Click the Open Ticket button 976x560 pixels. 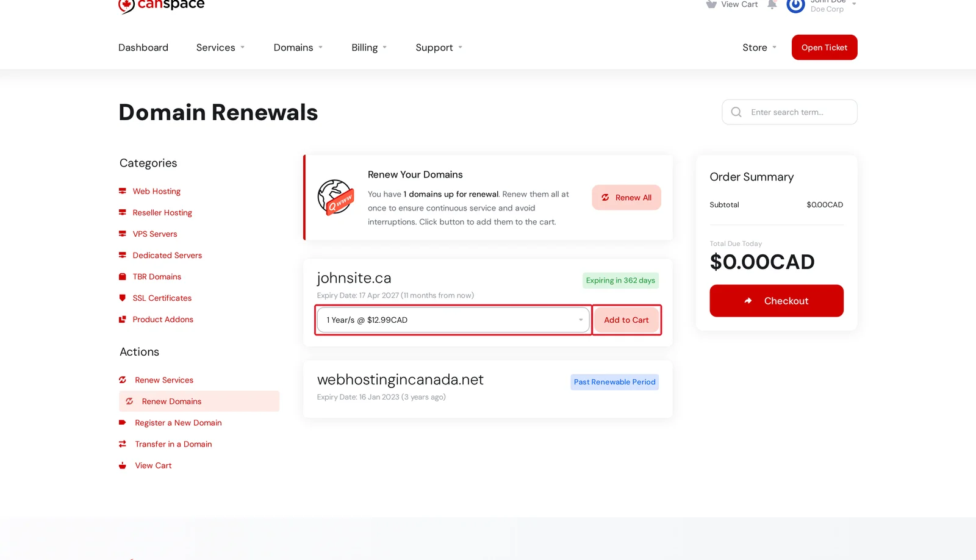coord(824,48)
